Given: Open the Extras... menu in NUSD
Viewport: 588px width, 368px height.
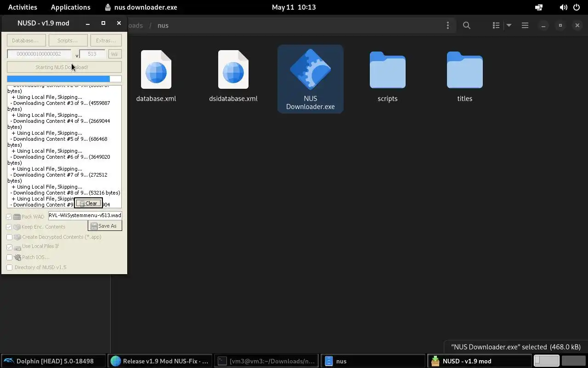Looking at the screenshot, I should (x=106, y=40).
